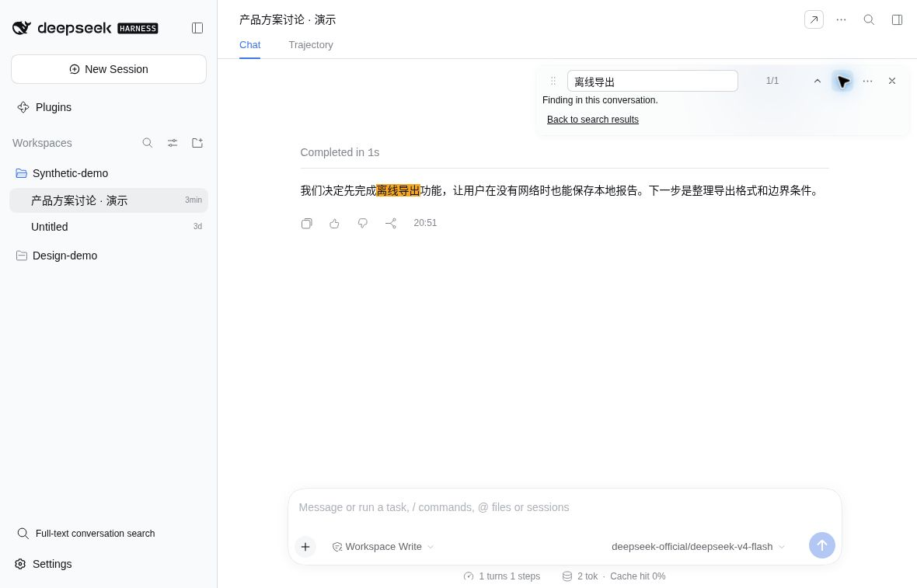917x588 pixels.
Task: Switch to the Chat tab
Action: click(x=249, y=45)
